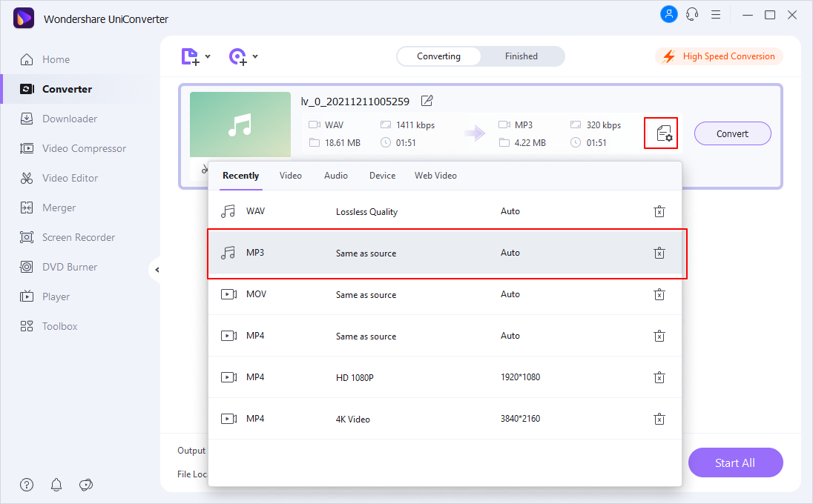Open the Device format tab
The width and height of the screenshot is (813, 504).
[x=383, y=176]
